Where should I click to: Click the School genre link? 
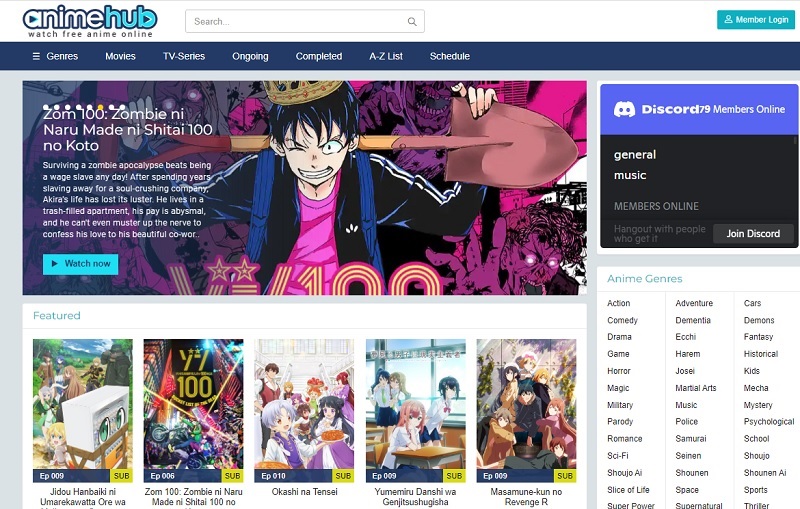[x=756, y=439]
